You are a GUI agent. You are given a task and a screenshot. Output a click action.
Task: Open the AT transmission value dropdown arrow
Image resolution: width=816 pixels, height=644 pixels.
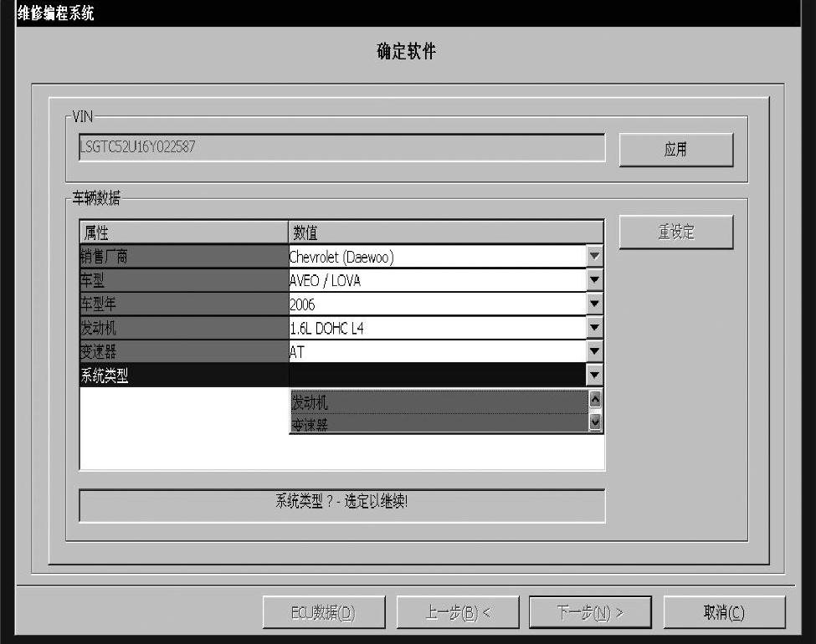pyautogui.click(x=594, y=352)
